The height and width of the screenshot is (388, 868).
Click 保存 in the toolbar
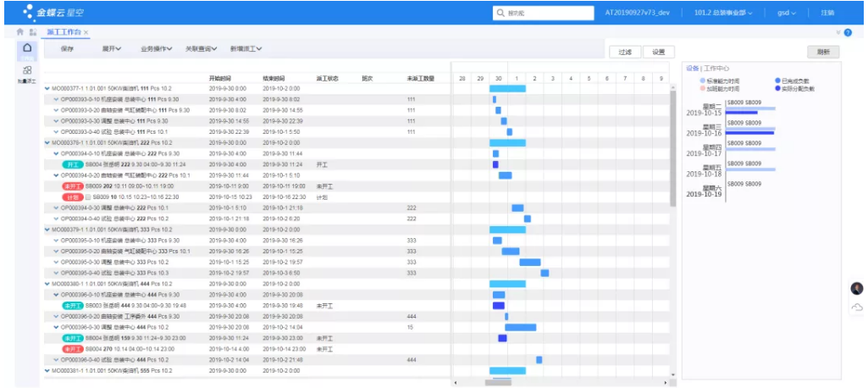coord(67,48)
